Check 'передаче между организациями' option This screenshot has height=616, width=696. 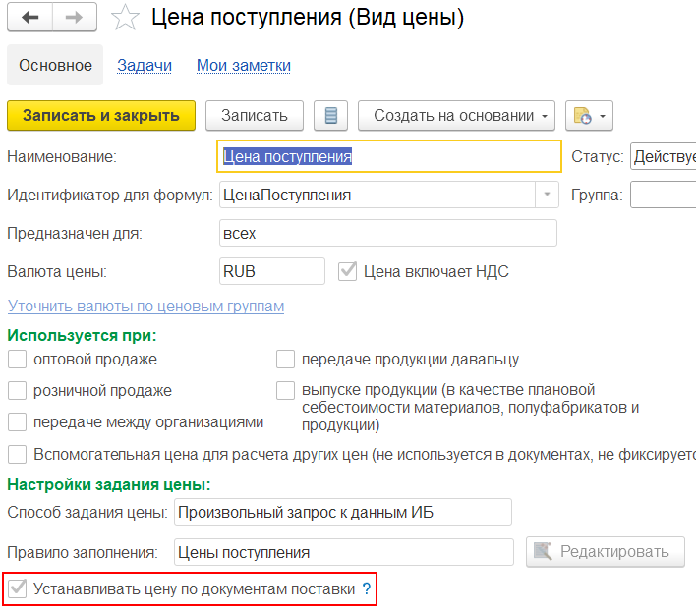17,422
